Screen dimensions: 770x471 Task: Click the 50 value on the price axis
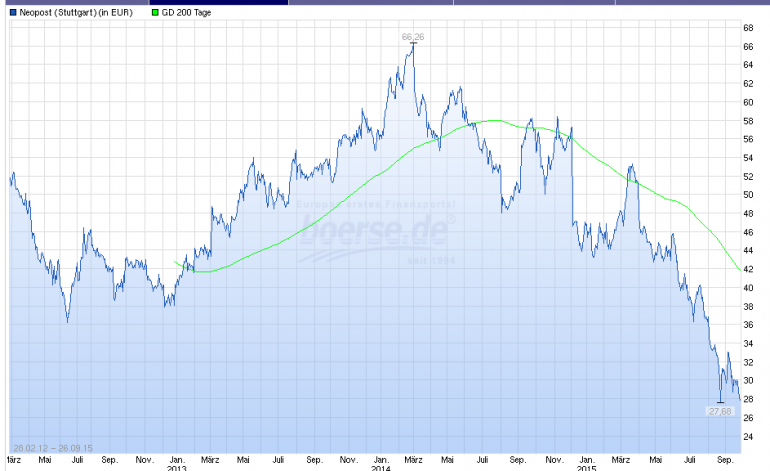[748, 195]
